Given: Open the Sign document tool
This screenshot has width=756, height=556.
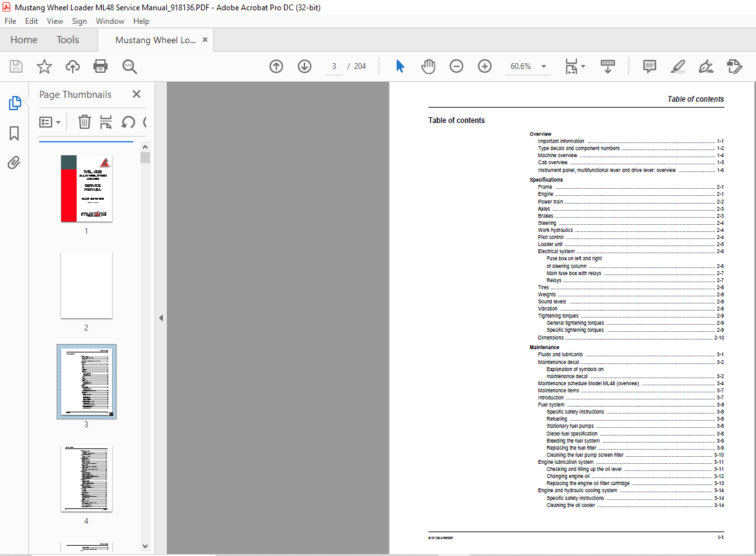Looking at the screenshot, I should pos(706,66).
